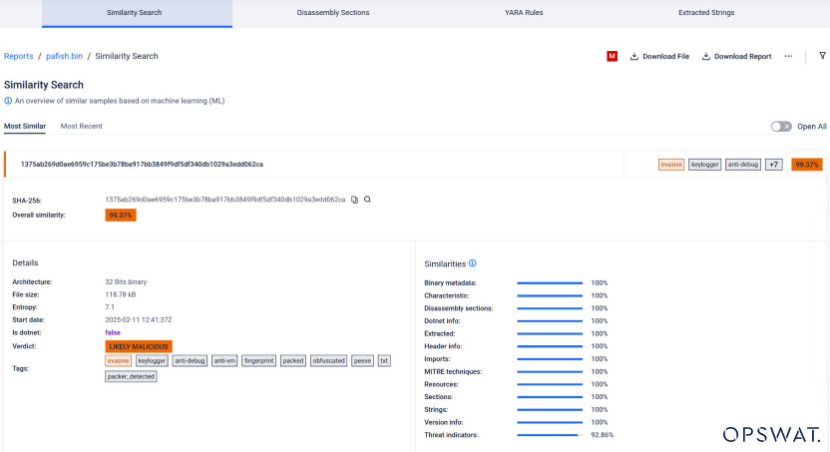Select the anti-vm tag
The width and height of the screenshot is (830, 452).
[x=224, y=361]
